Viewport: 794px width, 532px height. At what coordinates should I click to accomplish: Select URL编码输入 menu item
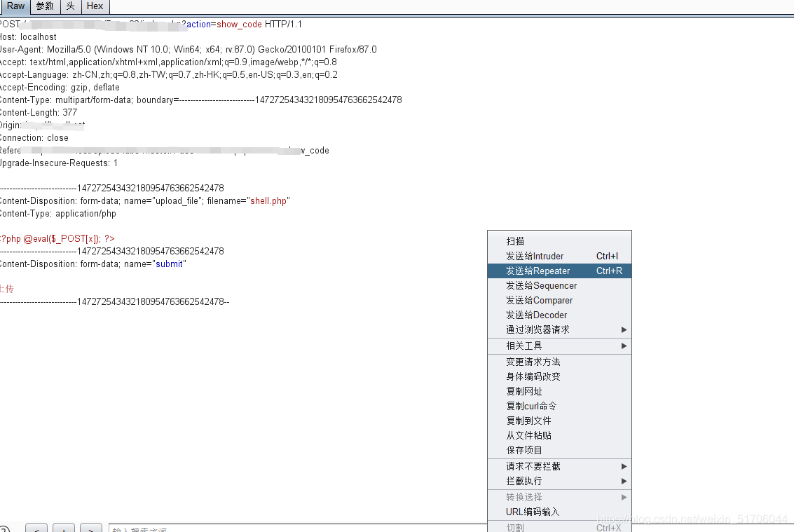tap(559, 512)
